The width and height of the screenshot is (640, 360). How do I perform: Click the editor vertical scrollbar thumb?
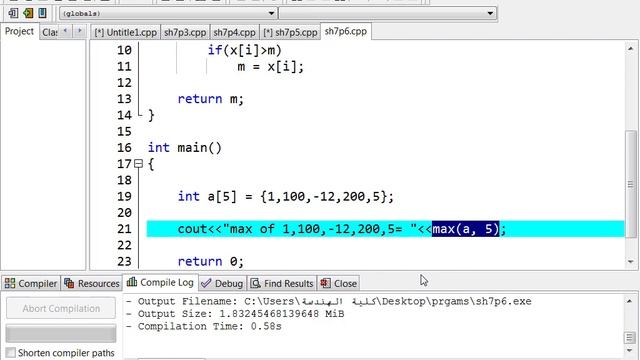tap(631, 184)
